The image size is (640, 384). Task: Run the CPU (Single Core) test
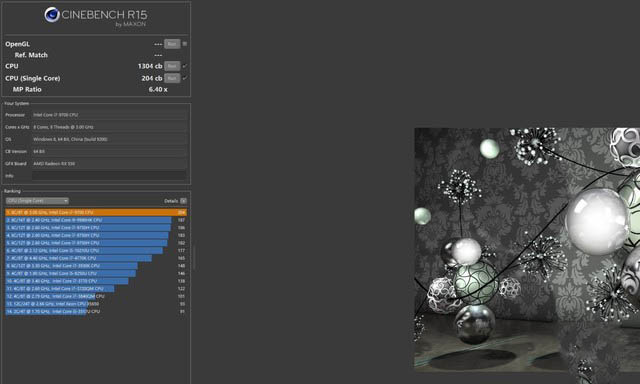(172, 78)
